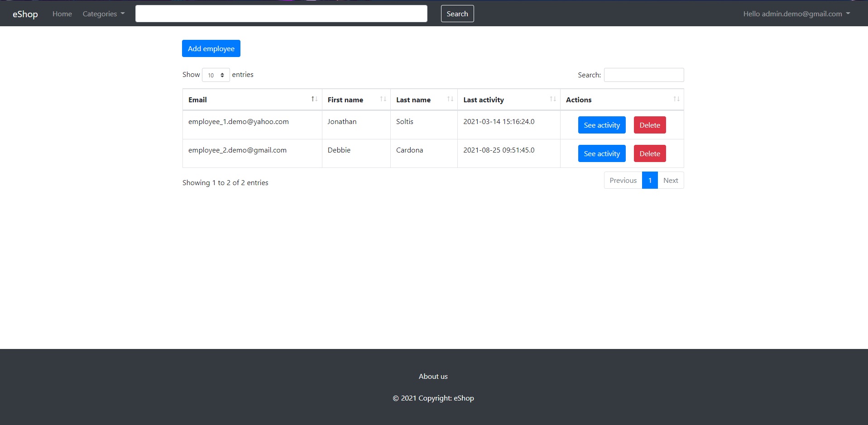The width and height of the screenshot is (868, 425).
Task: Select page 1 in pagination
Action: coord(650,180)
